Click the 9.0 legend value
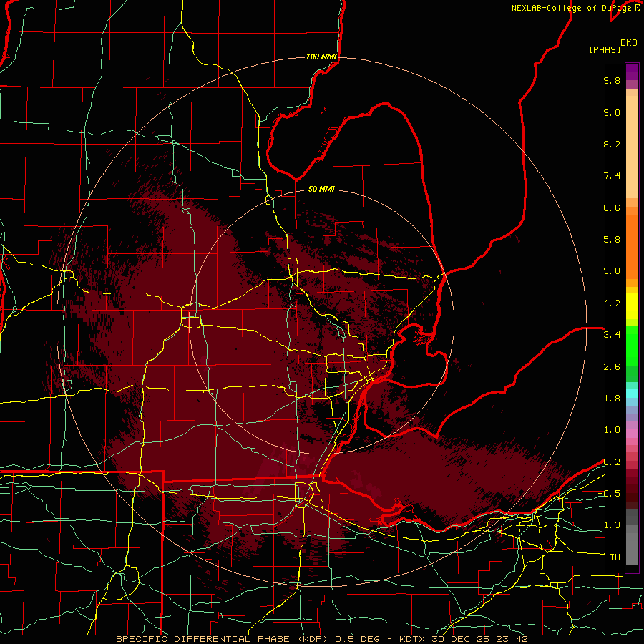This screenshot has width=644, height=644. [x=612, y=112]
